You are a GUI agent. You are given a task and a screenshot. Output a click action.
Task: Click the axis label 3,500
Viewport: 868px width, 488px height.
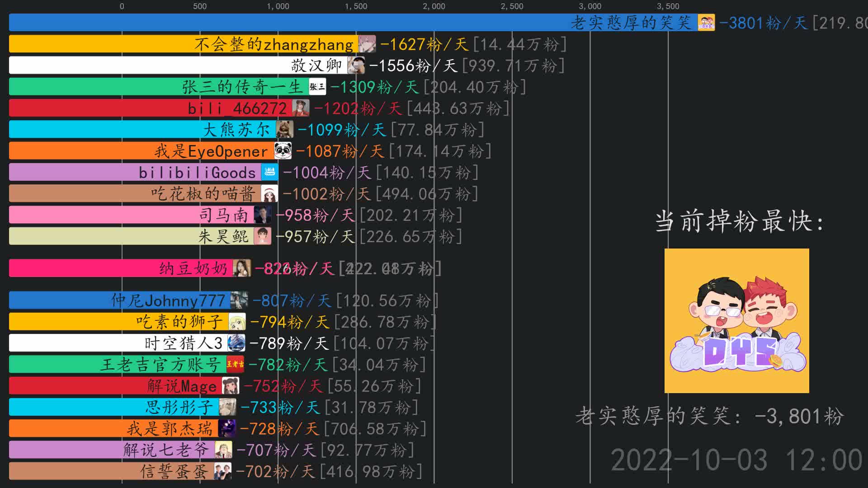point(668,6)
